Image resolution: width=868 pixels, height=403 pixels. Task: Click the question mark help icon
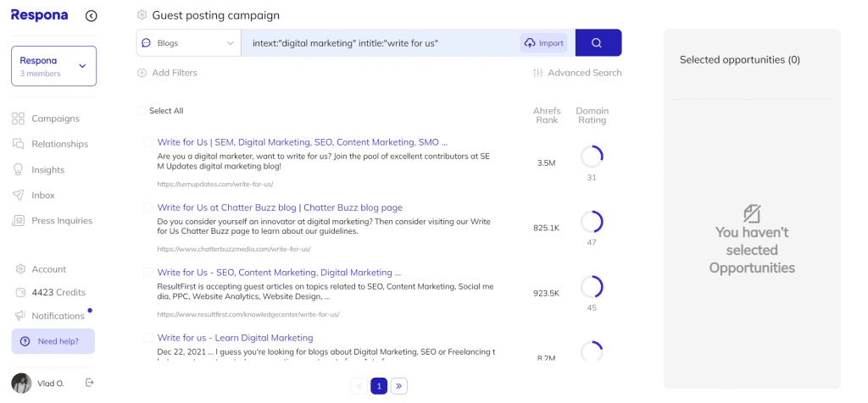(25, 341)
